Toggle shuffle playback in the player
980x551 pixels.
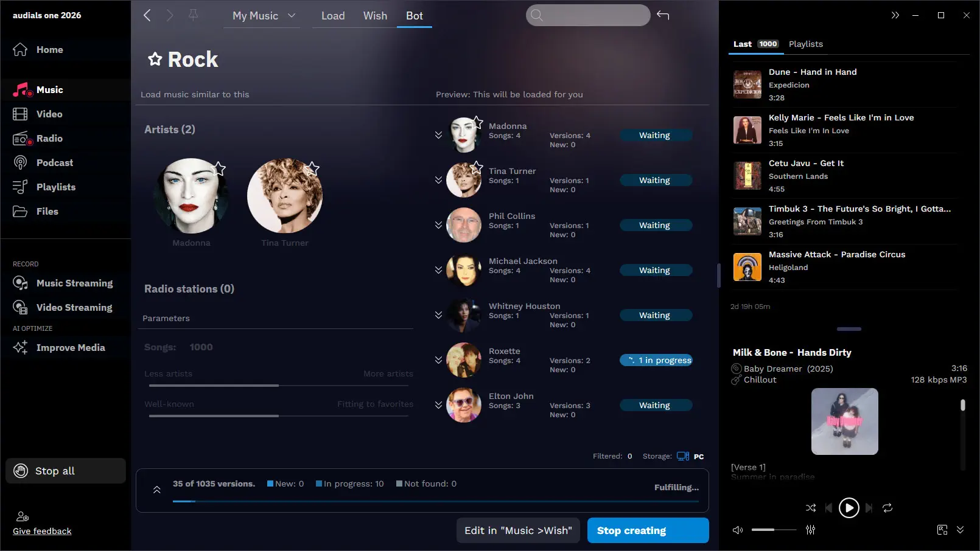point(810,508)
